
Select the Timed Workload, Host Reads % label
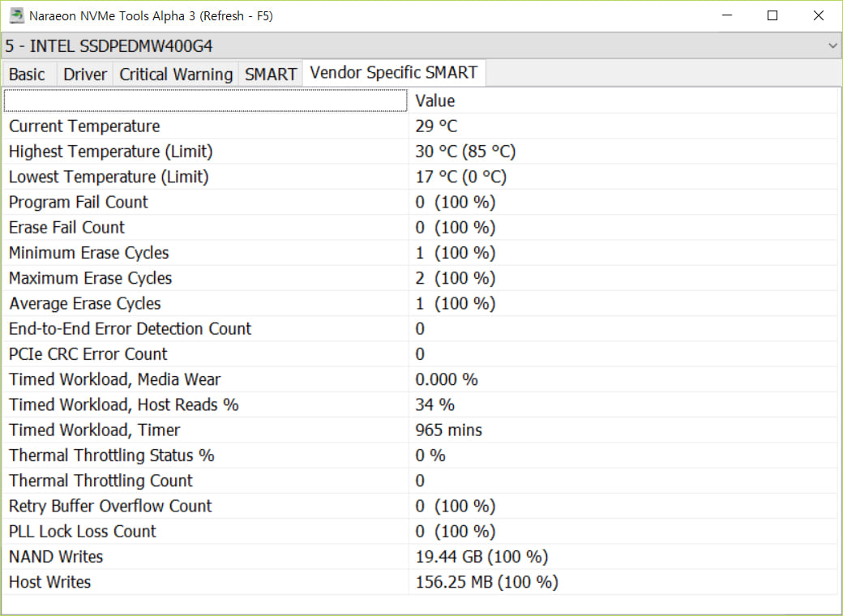click(x=124, y=404)
